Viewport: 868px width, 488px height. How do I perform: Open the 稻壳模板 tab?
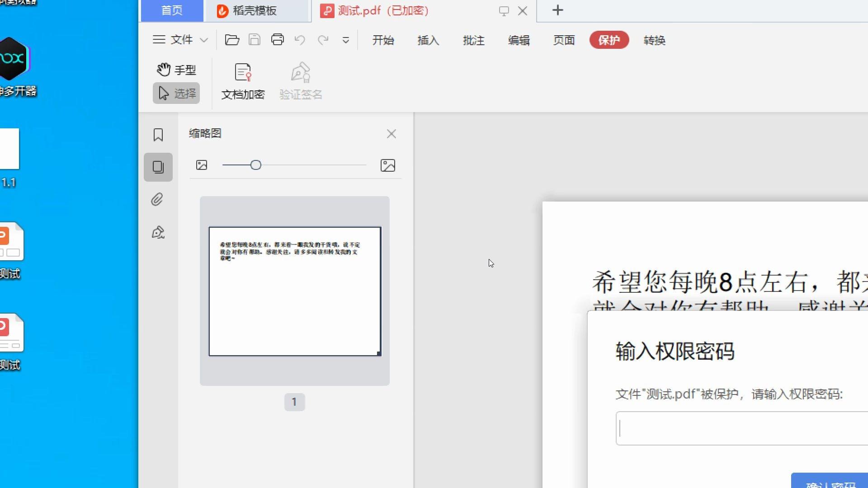pyautogui.click(x=256, y=11)
